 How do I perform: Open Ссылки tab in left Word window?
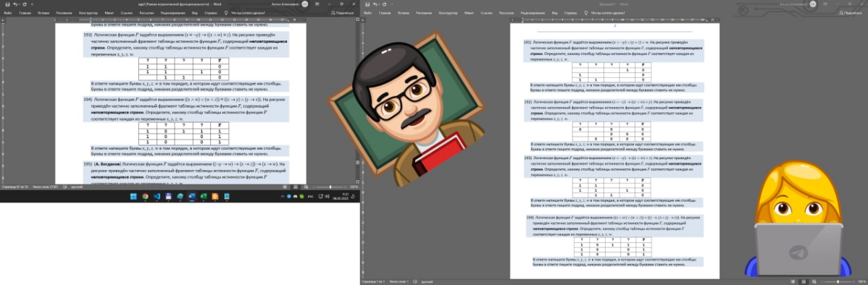tap(127, 13)
